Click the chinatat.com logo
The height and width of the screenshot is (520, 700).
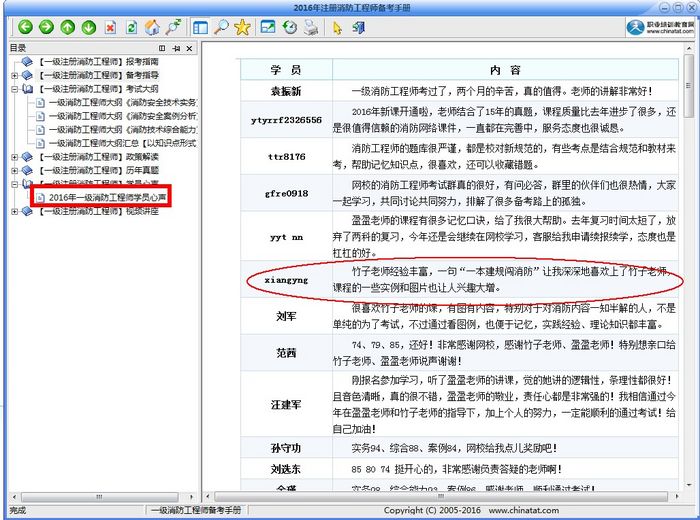click(x=660, y=27)
